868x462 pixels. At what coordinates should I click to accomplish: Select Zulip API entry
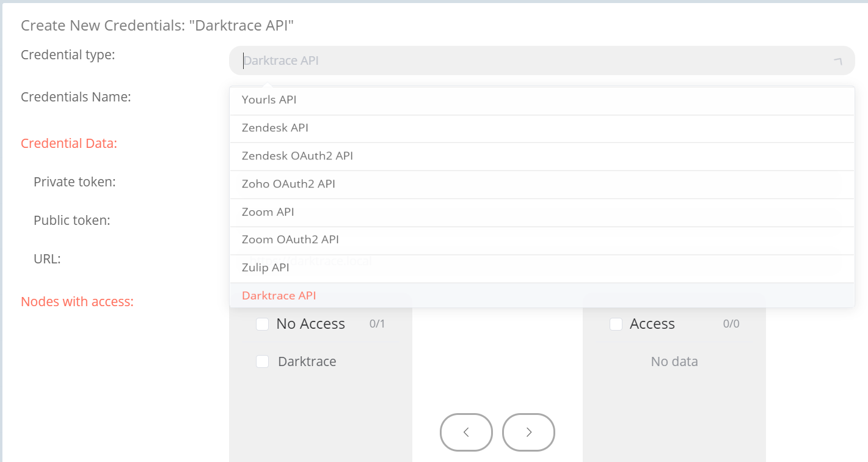click(542, 269)
